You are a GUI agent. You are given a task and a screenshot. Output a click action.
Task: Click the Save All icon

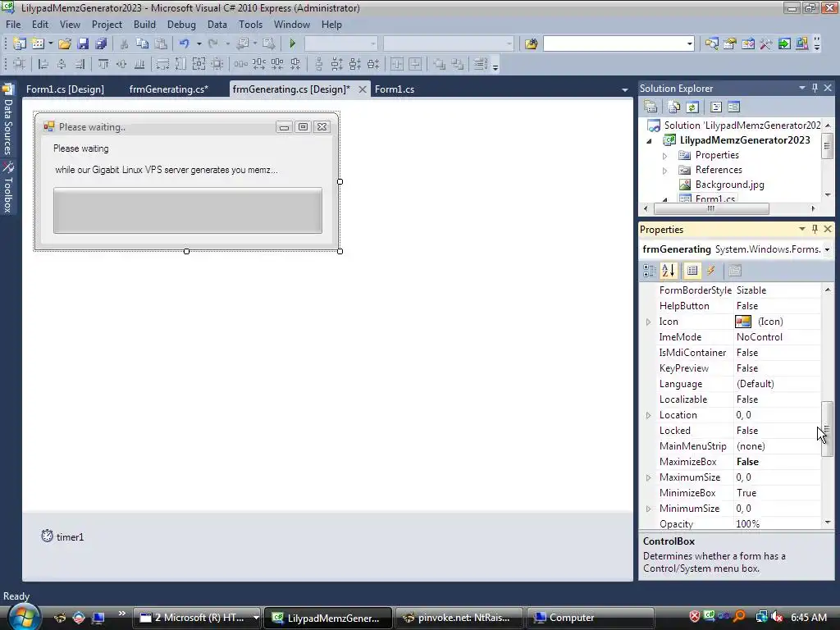point(101,43)
